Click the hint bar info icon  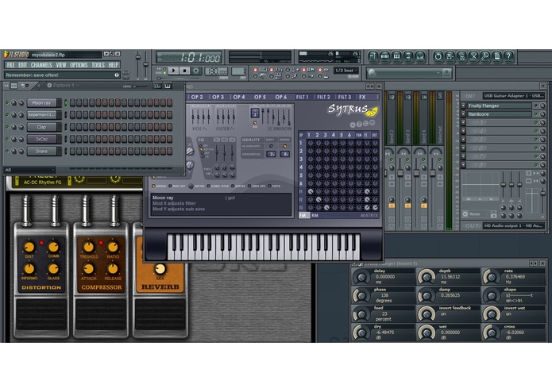pyautogui.click(x=117, y=75)
